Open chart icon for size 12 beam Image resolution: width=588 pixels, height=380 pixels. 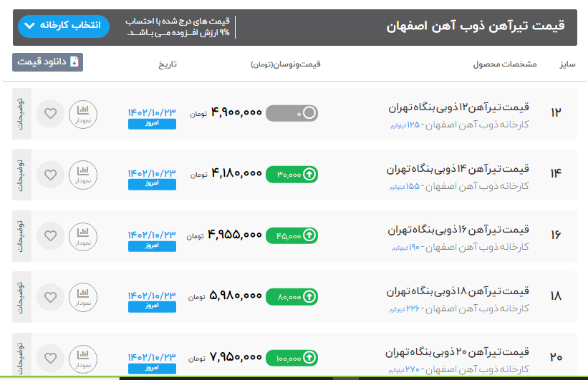click(x=83, y=113)
